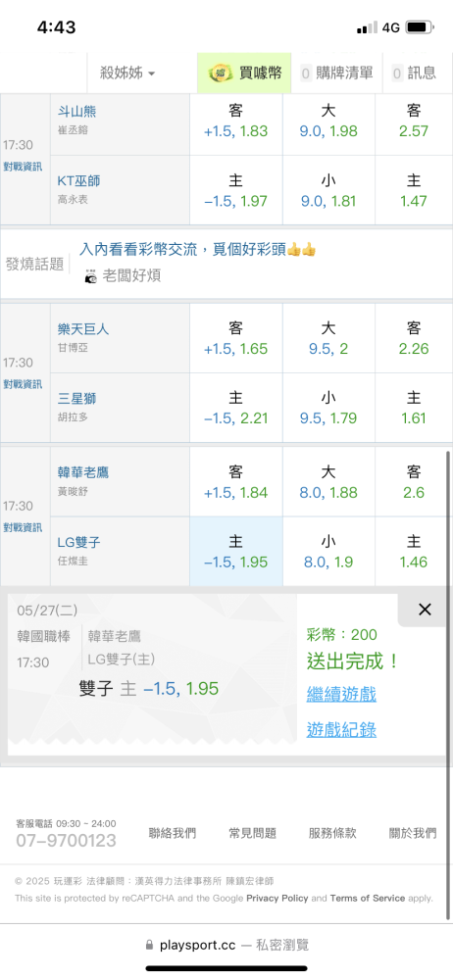Tap the playsport.cc address bar
Screen dimensions: 453x980
pos(226,945)
